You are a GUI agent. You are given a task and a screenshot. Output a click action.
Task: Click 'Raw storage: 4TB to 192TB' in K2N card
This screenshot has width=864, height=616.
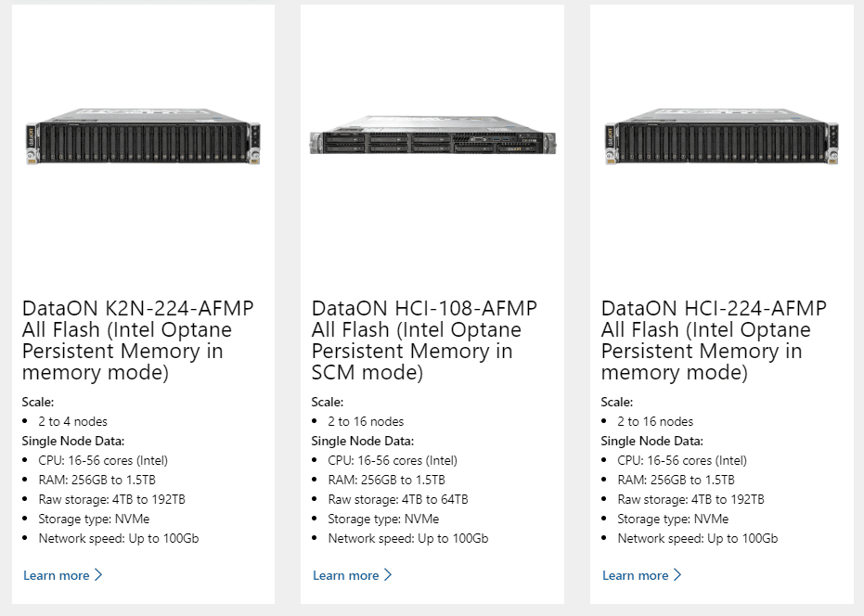click(x=112, y=500)
